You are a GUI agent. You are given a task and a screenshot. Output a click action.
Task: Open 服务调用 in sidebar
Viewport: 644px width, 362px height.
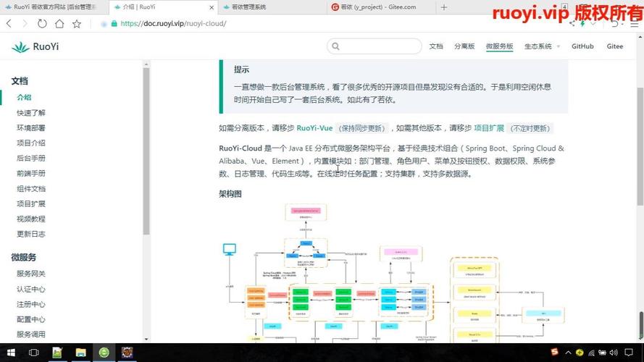click(31, 334)
